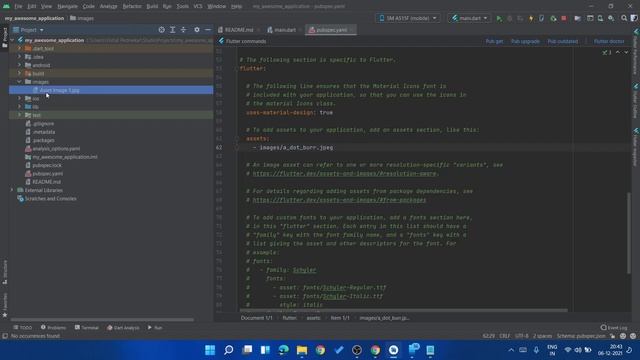Screen dimensions: 640x360
Task: Open the Terminal tool window
Action: coord(87,327)
